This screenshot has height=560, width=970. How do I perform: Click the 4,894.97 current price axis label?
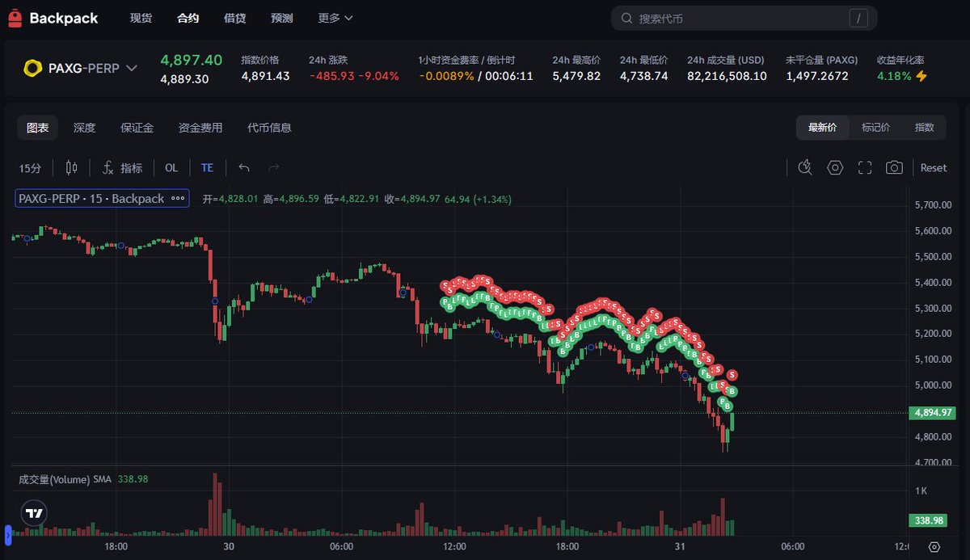coord(934,413)
